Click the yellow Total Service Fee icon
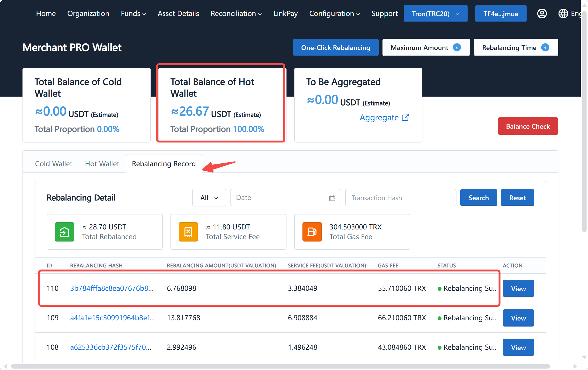This screenshot has height=370, width=588. (x=188, y=232)
